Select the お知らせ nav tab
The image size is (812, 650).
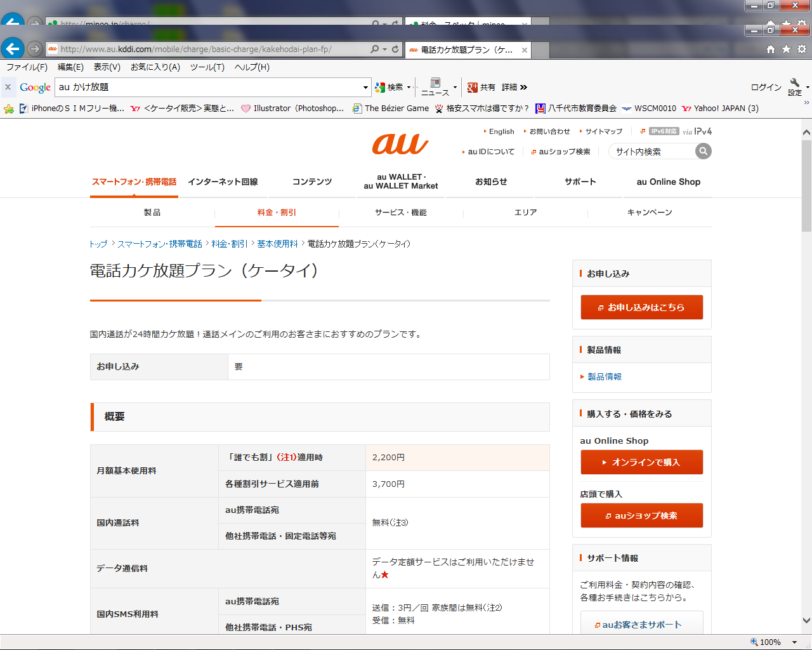[x=492, y=182]
